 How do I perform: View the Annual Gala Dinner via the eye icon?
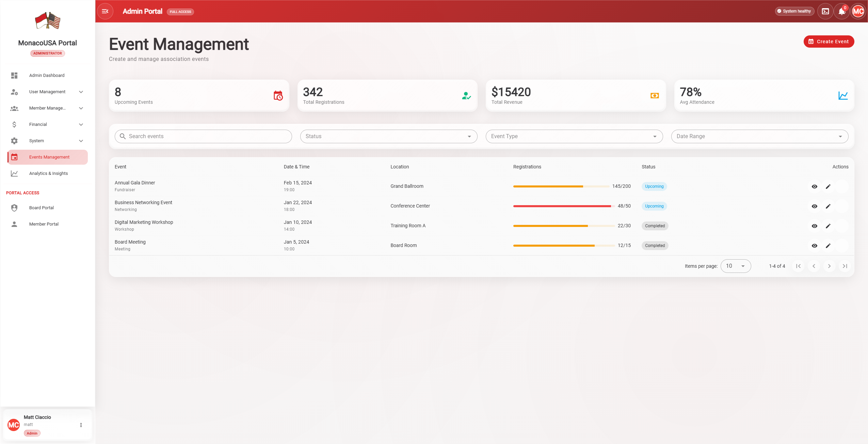pos(814,186)
